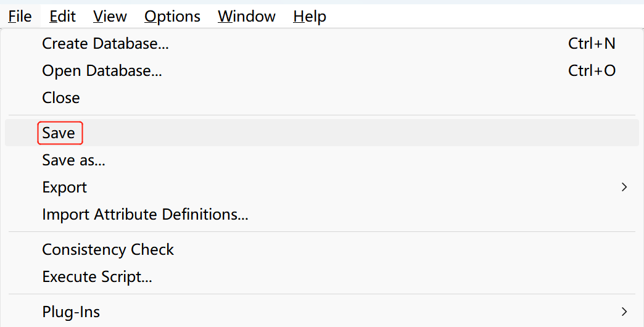Click Import Attribute Definitions...
Screen dimensions: 644x327
point(145,215)
